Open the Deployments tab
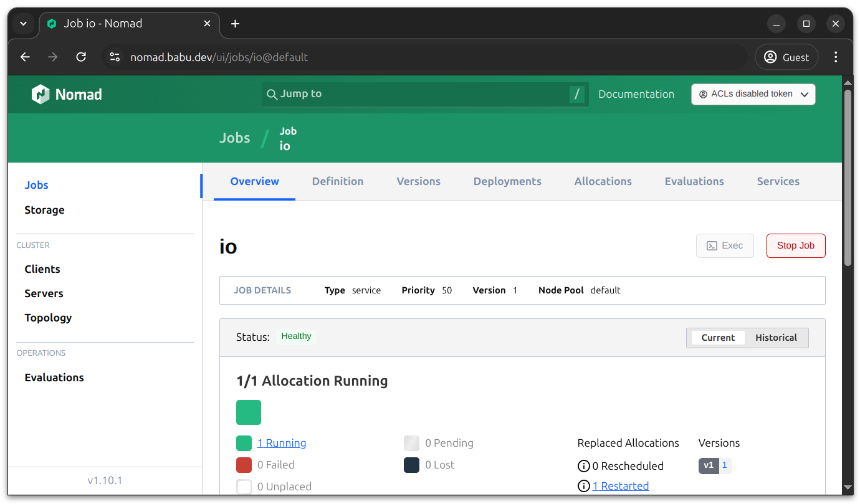860x504 pixels. click(x=507, y=181)
